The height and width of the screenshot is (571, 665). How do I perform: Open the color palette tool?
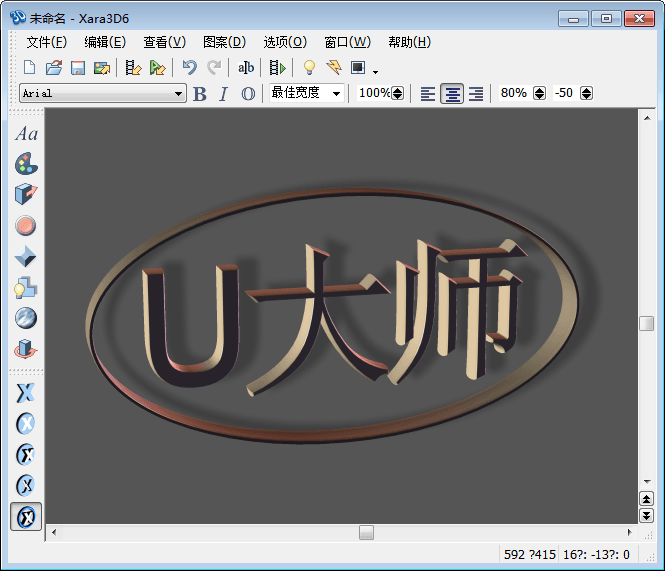click(26, 164)
